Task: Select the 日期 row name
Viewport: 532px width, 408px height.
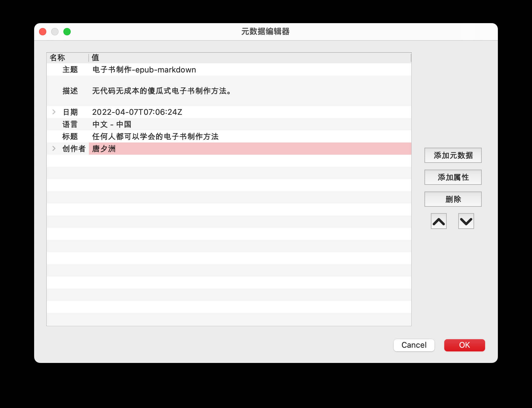Action: tap(70, 112)
